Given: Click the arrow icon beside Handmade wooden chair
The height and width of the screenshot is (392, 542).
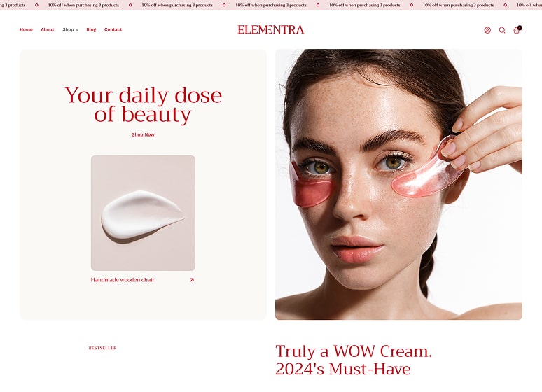Looking at the screenshot, I should click(x=192, y=280).
